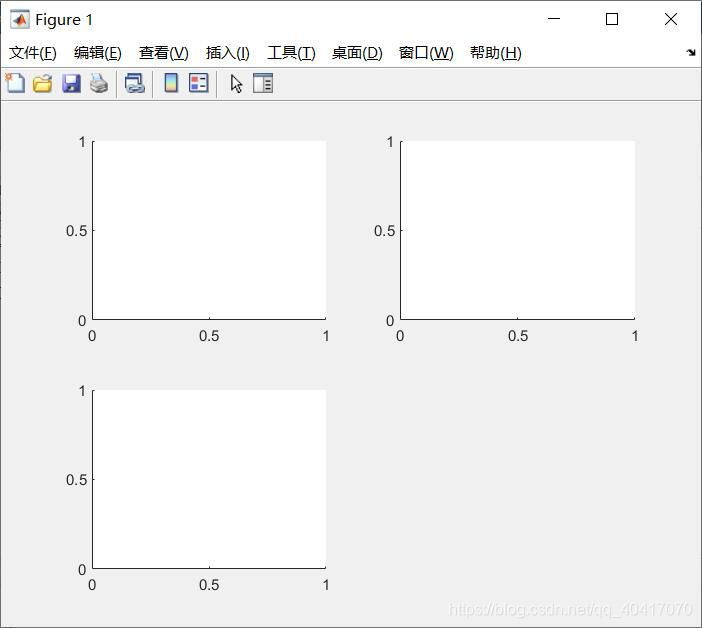Open the 文件(F) menu
This screenshot has height=628, width=702.
(33, 53)
